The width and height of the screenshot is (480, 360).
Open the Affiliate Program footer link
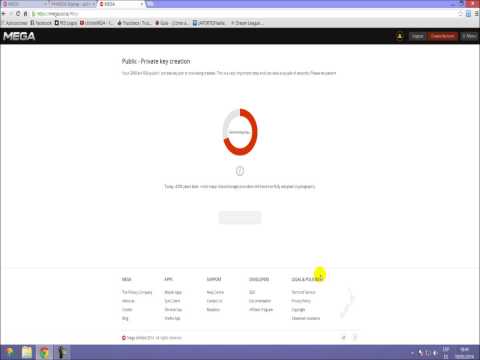tap(261, 309)
